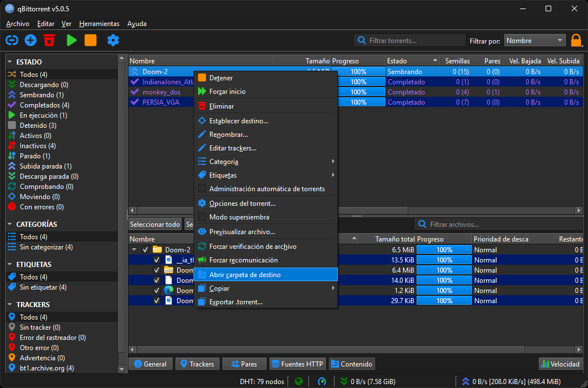Open settings via the blue gear icon
This screenshot has width=588, height=388.
click(x=113, y=40)
